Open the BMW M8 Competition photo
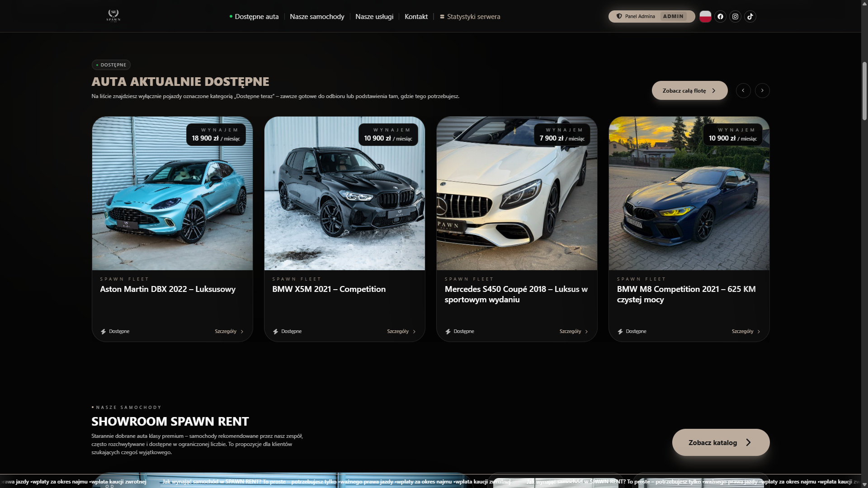The image size is (868, 488). pyautogui.click(x=689, y=193)
